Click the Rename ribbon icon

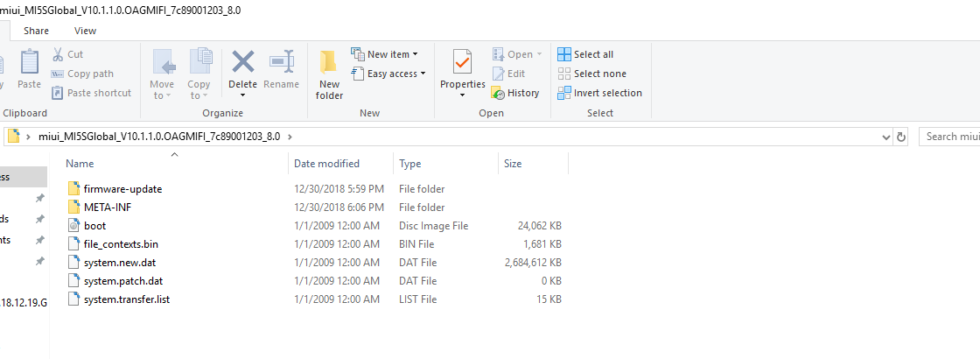click(x=281, y=61)
